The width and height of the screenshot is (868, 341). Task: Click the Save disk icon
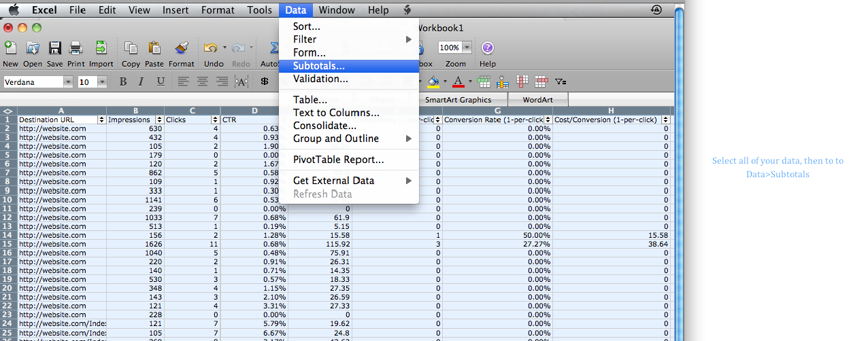coord(55,48)
